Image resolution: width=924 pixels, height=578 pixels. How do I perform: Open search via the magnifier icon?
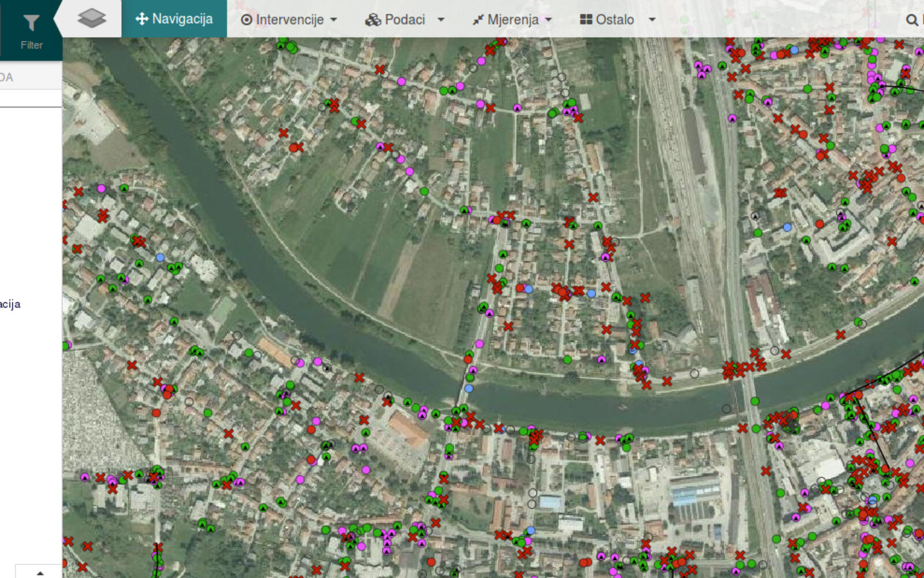click(912, 20)
